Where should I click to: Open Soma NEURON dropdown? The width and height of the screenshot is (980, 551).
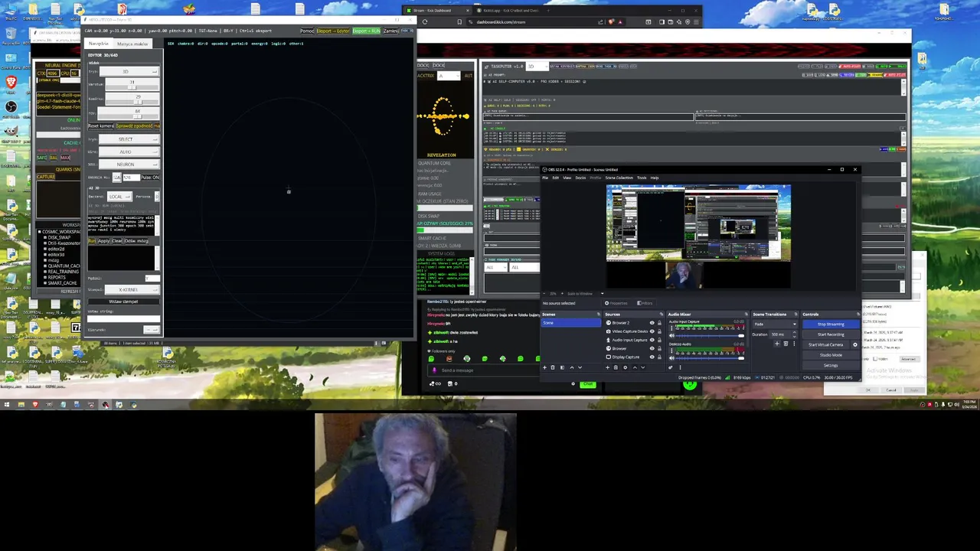point(129,165)
